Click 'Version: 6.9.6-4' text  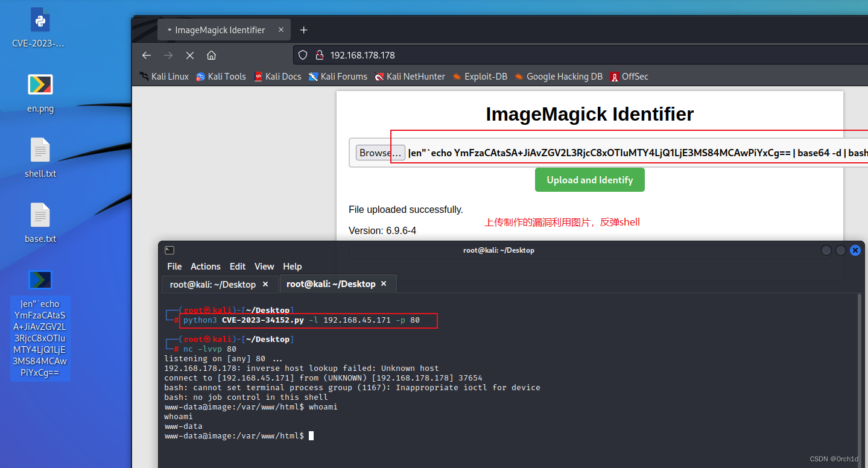382,231
